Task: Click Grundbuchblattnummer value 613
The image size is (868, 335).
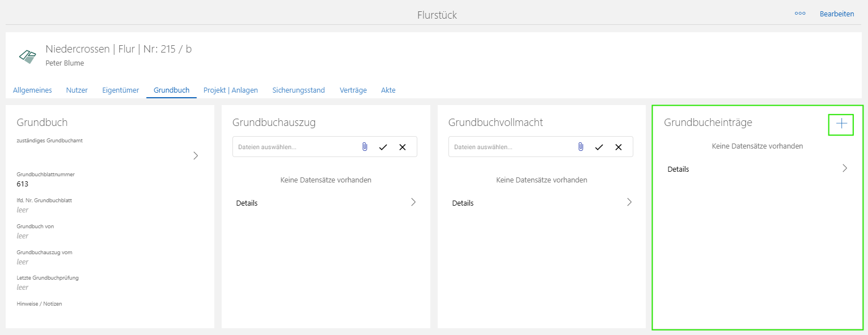Action: tap(23, 184)
